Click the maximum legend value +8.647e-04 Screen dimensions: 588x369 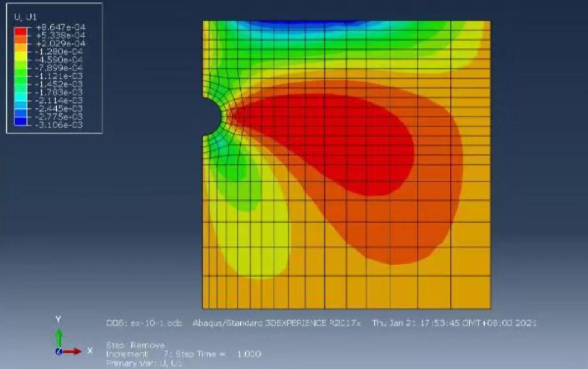(x=60, y=27)
